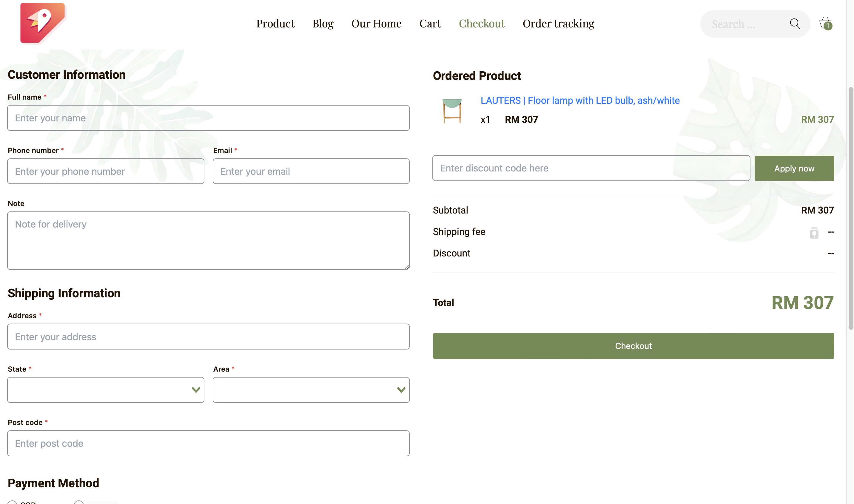Open the LAUTERS floor lamp product link
This screenshot has height=504, width=854.
click(580, 101)
